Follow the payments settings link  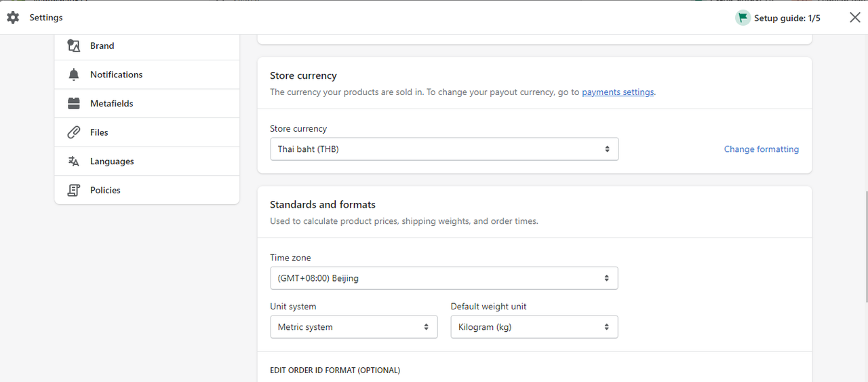point(618,92)
